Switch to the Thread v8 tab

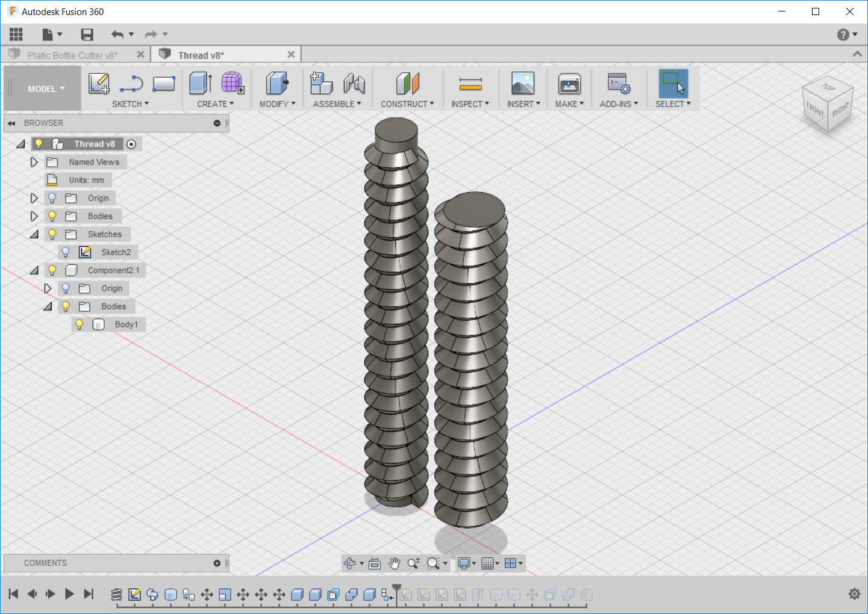(202, 54)
